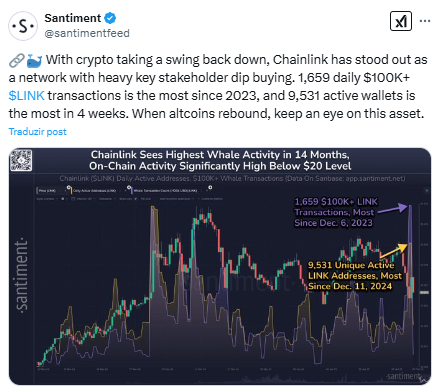The width and height of the screenshot is (439, 389).
Task: Click the blue verified badge
Action: click(x=110, y=18)
